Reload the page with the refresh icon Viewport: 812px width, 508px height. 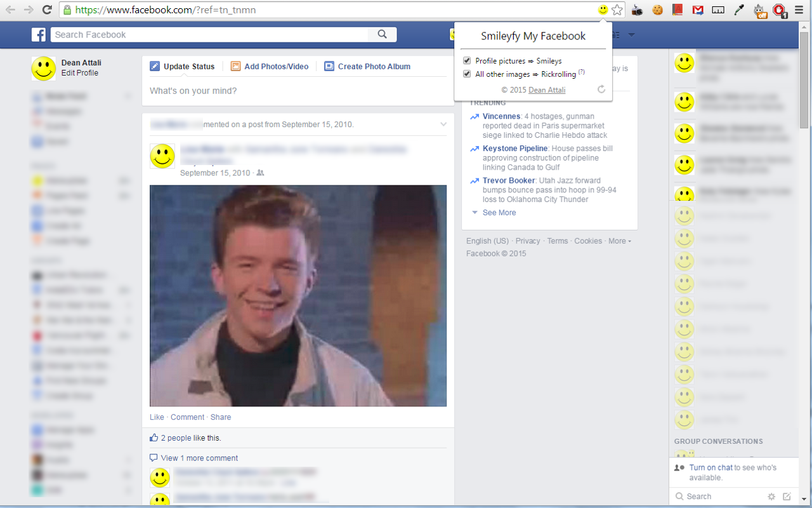tap(47, 10)
